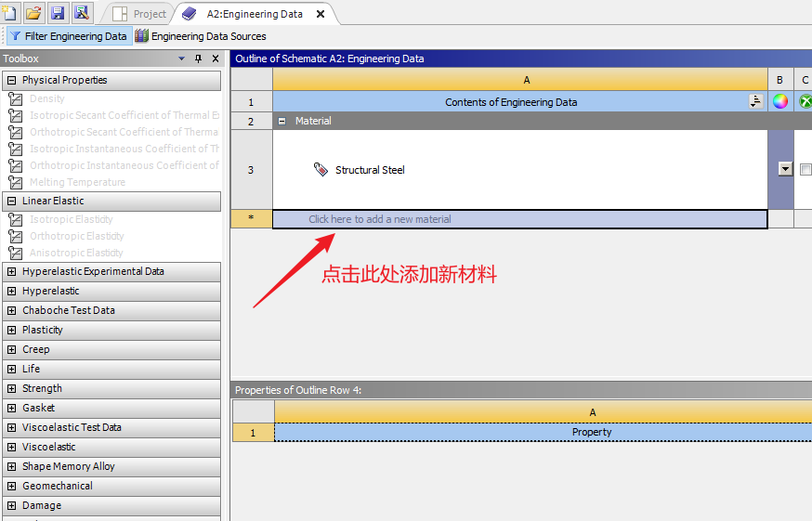This screenshot has width=812, height=521.
Task: Click here to add a new material
Action: 520,219
